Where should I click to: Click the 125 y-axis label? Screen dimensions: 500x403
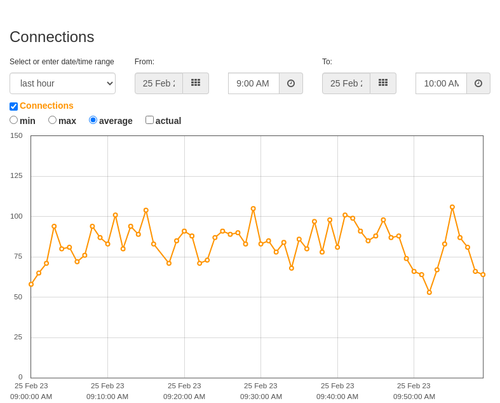16,176
